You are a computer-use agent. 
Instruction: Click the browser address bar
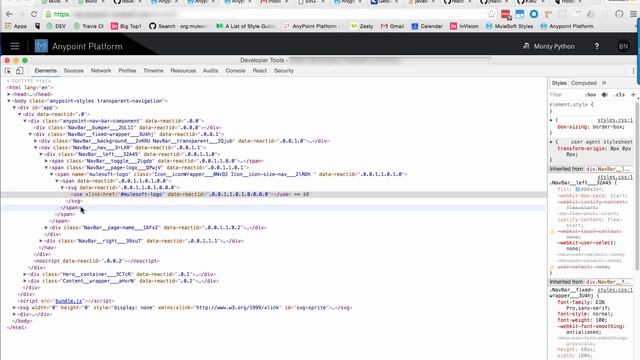(265, 14)
